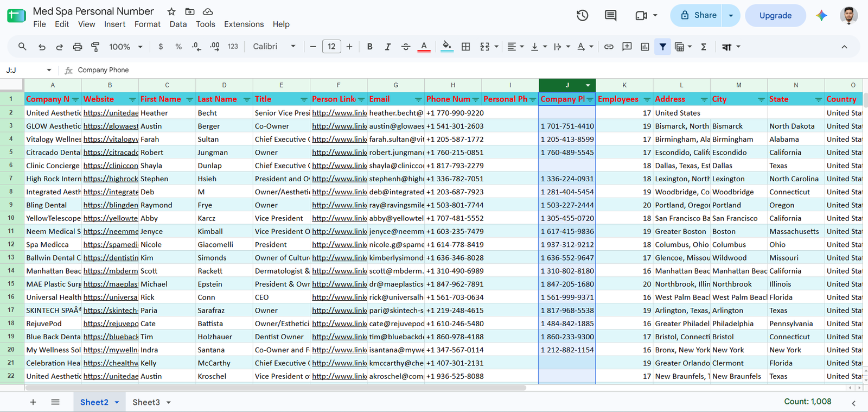
Task: Undo the last action
Action: pos(42,47)
